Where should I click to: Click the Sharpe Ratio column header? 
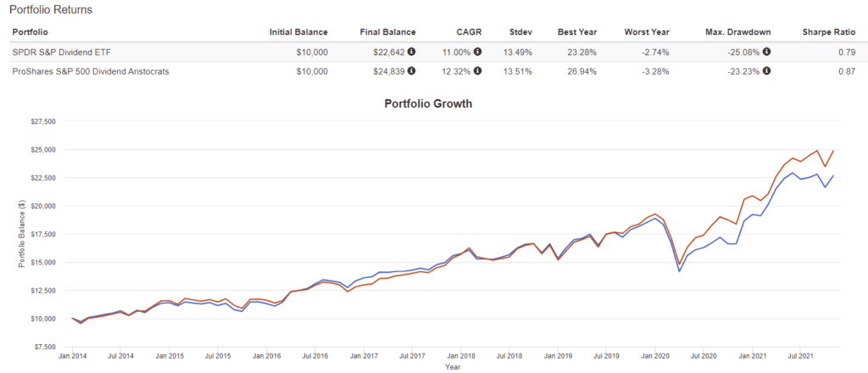[828, 32]
